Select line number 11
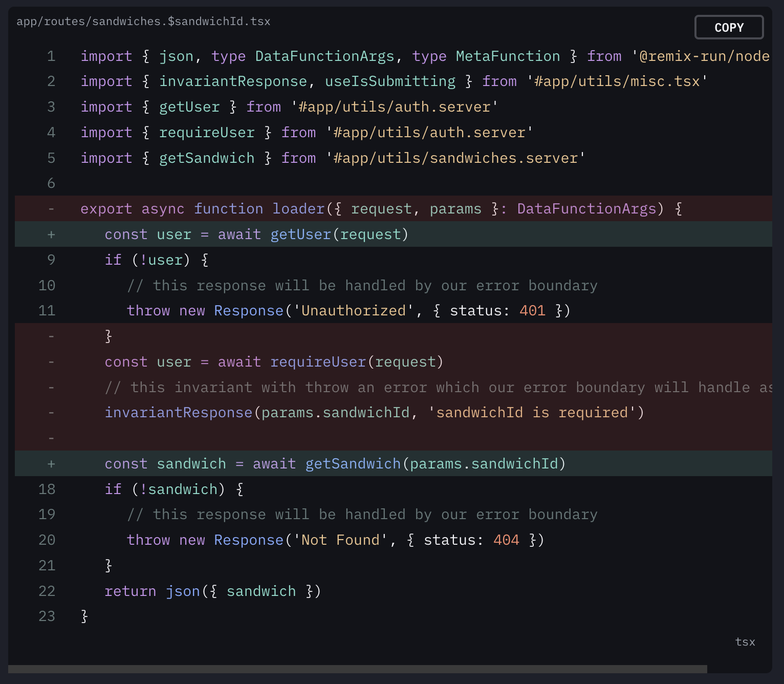Image resolution: width=784 pixels, height=684 pixels. [46, 310]
